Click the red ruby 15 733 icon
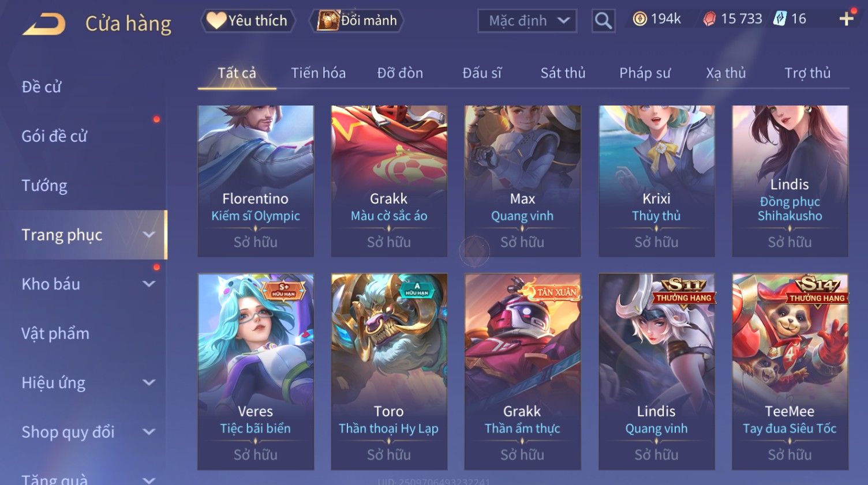 coord(709,19)
